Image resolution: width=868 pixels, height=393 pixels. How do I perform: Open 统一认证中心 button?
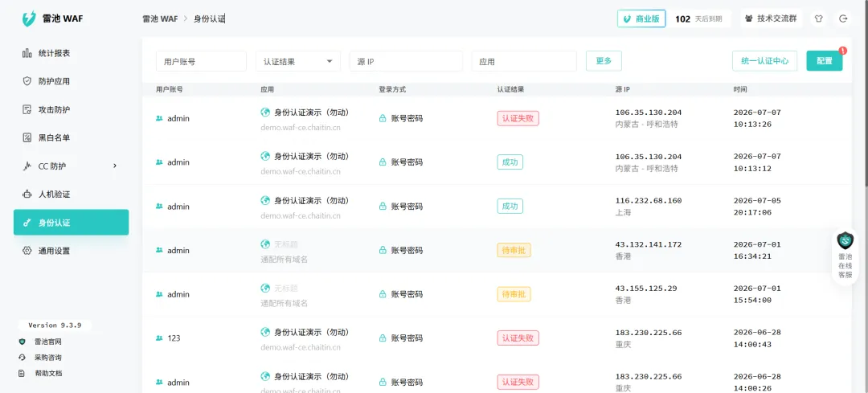point(764,61)
